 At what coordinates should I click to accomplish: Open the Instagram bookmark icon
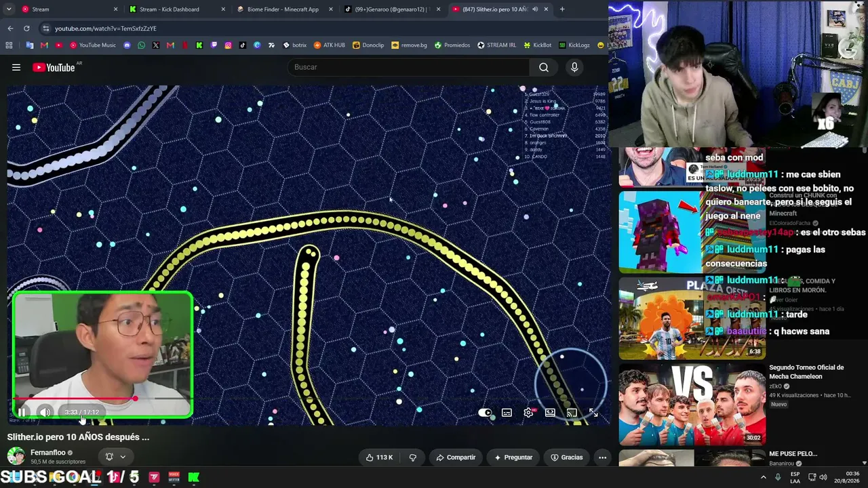228,45
